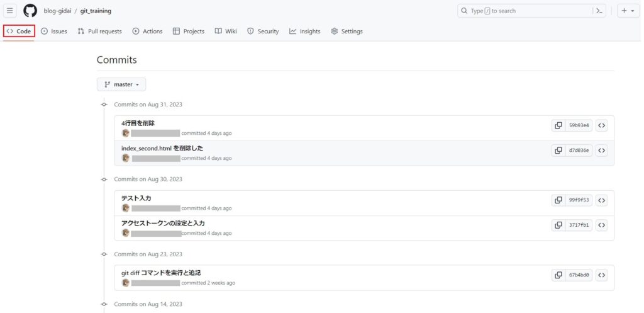Open the Pull requests tab
The image size is (644, 313).
pyautogui.click(x=99, y=31)
